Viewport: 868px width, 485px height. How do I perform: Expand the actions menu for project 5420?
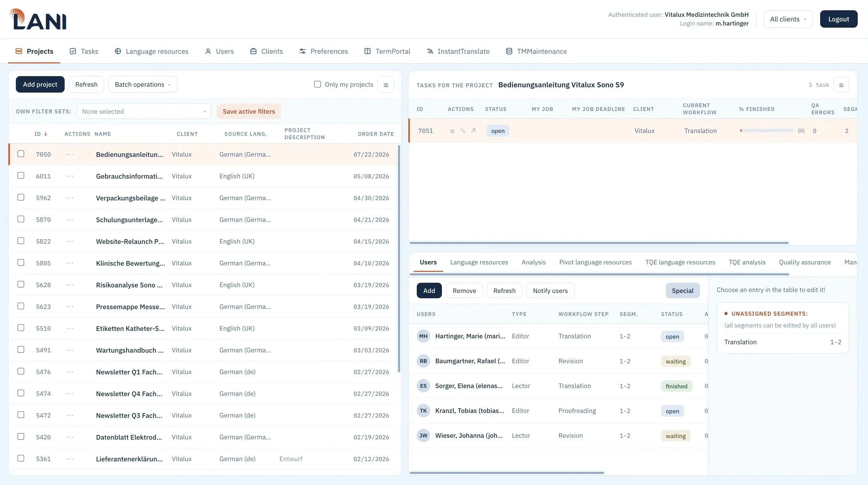(70, 437)
